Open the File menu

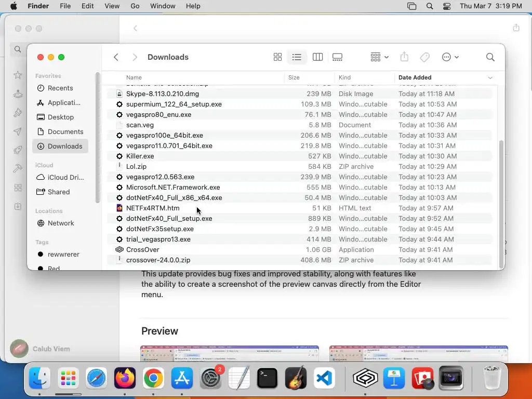click(65, 6)
